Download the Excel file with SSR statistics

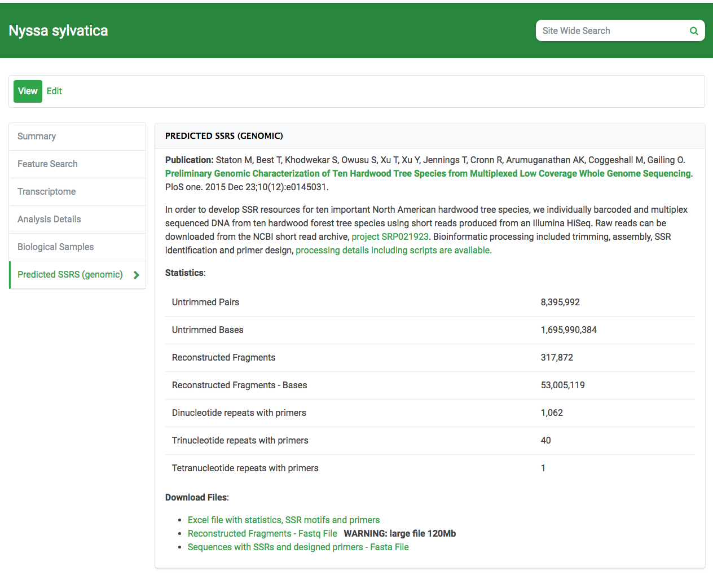point(283,520)
